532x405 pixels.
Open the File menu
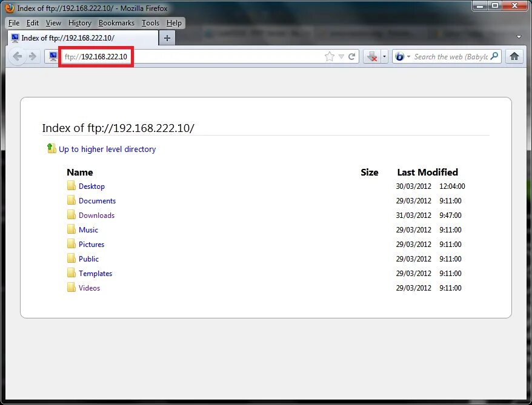14,23
